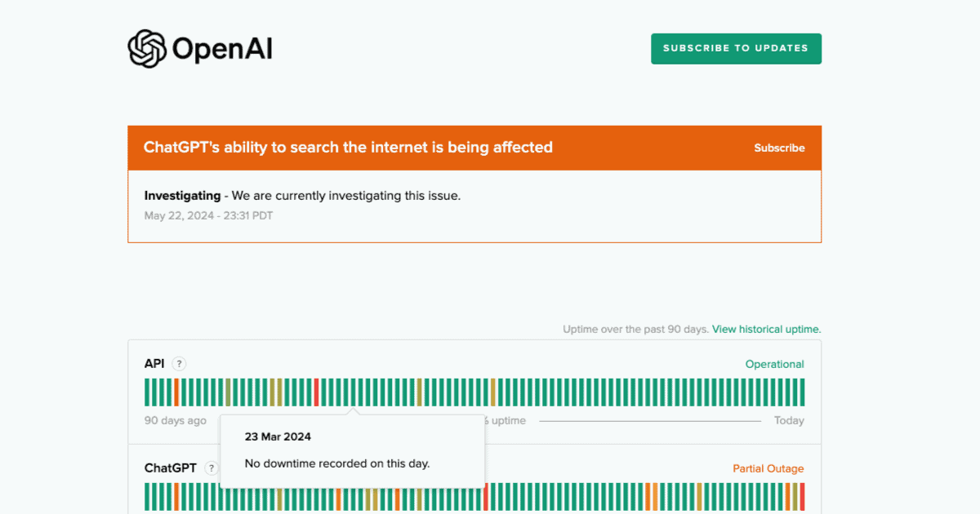980x514 pixels.
Task: Click the last bar in API uptime row
Action: [x=802, y=392]
